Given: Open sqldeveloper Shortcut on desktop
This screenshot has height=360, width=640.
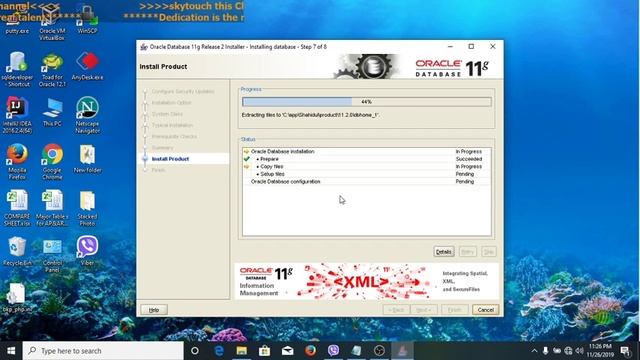Looking at the screenshot, I should (17, 69).
